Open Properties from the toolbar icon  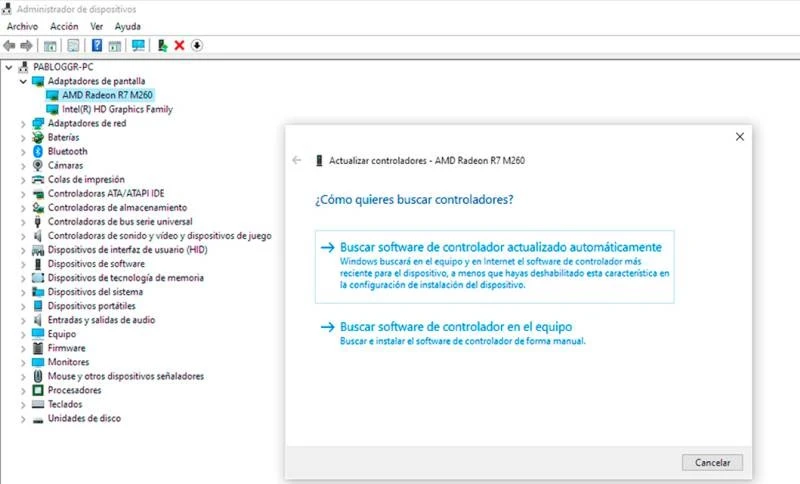(73, 46)
